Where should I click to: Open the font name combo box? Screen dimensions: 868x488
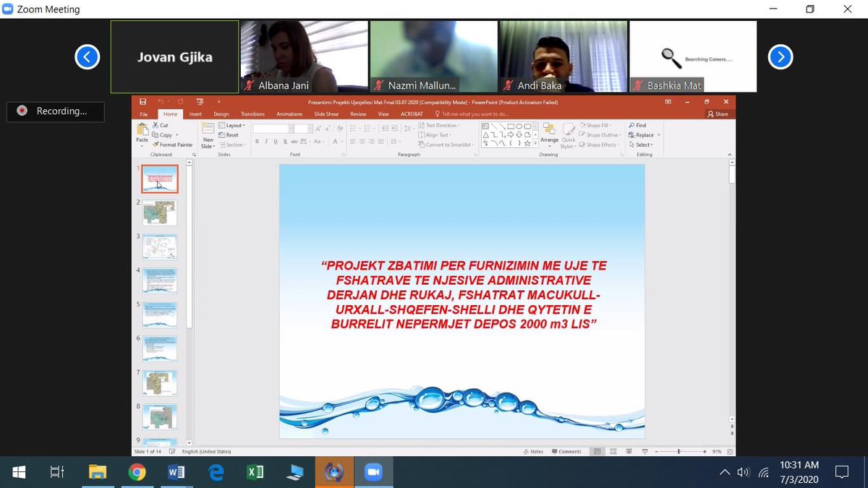point(271,129)
